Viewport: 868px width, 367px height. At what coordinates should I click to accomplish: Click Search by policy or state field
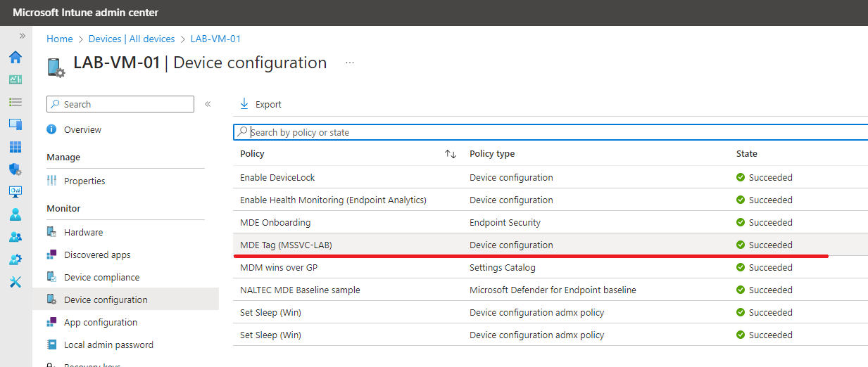pos(549,132)
